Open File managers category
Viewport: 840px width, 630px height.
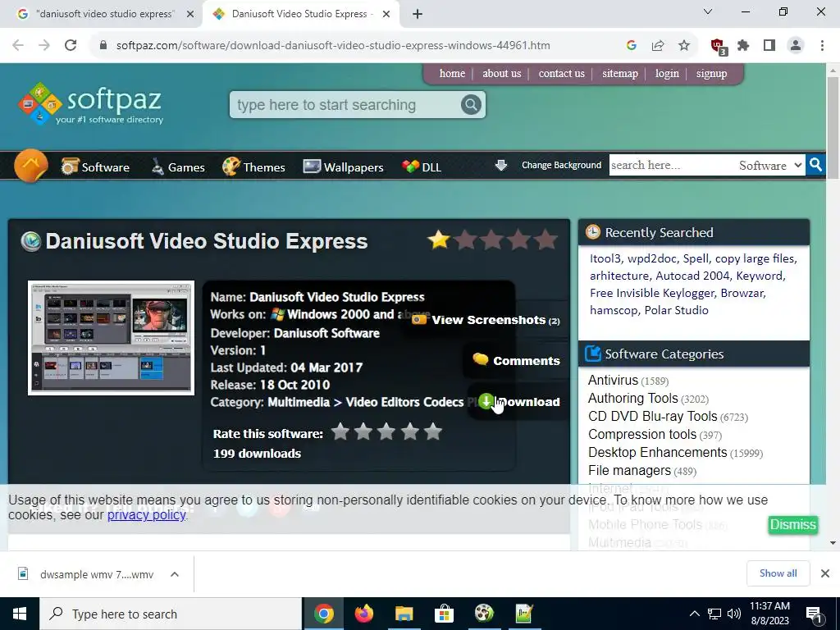point(629,470)
